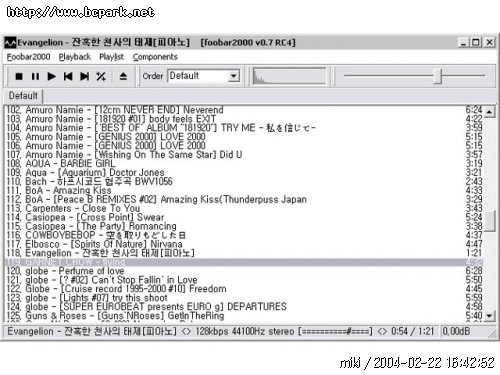Open the Playlist menu

112,57
